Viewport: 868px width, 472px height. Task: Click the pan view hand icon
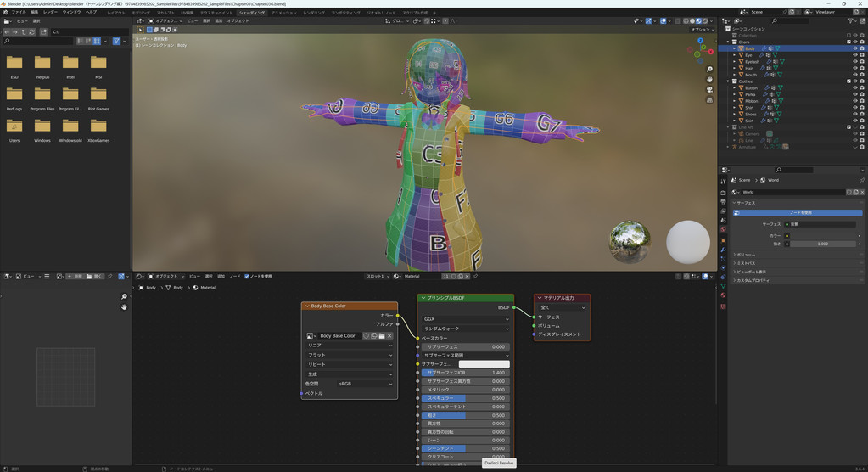pyautogui.click(x=709, y=80)
